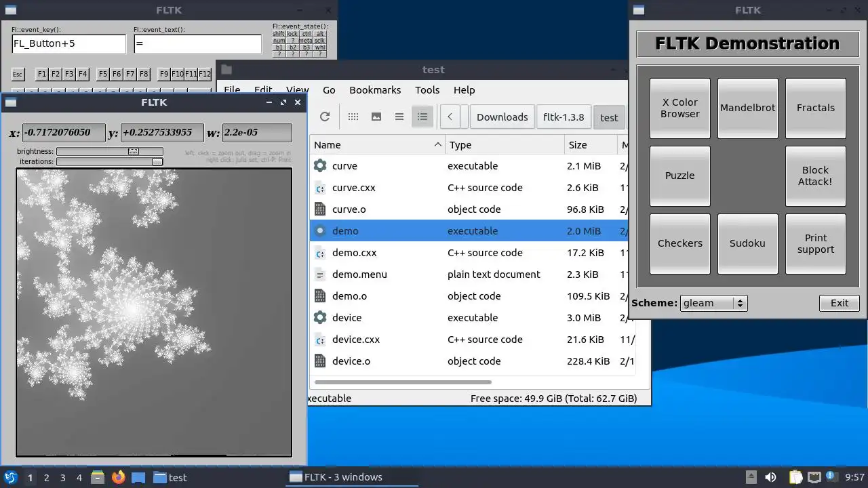Open the Tools menu
Viewport: 868px width, 488px height.
(427, 90)
